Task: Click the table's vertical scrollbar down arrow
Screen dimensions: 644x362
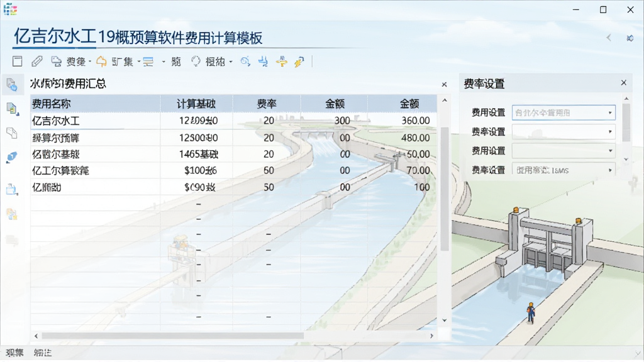Action: pyautogui.click(x=445, y=321)
